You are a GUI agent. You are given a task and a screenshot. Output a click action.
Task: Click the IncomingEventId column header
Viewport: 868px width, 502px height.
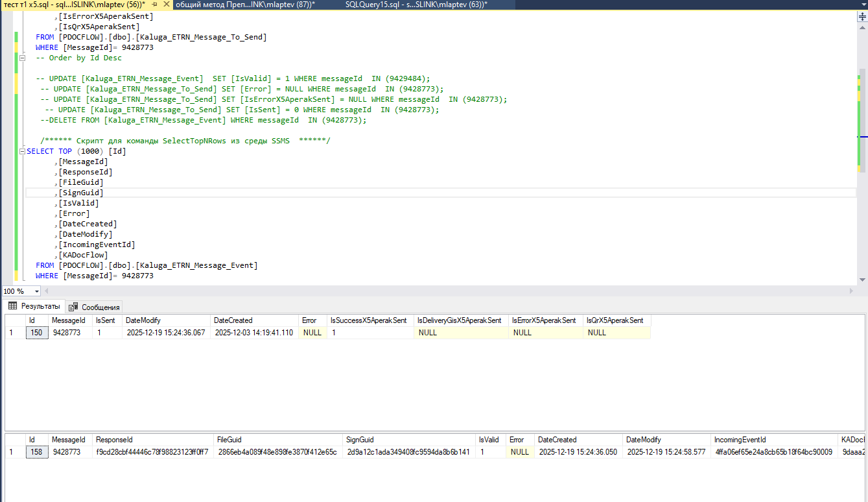775,440
